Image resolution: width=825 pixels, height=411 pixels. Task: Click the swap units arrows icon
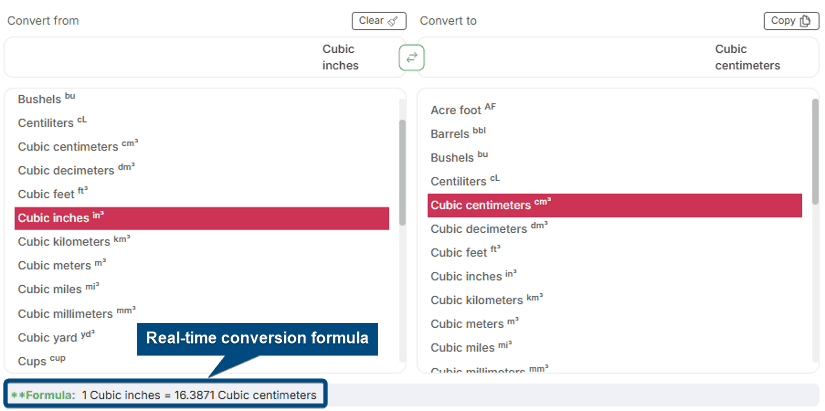click(x=411, y=57)
